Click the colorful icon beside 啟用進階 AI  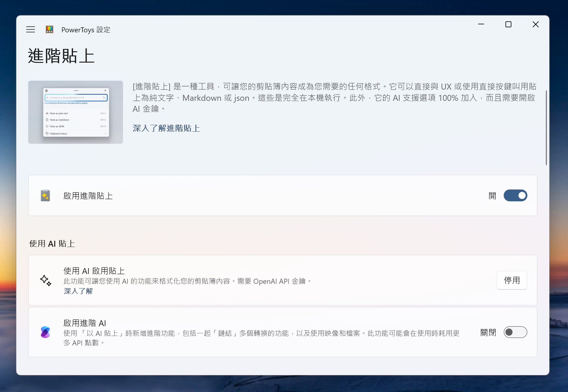coord(45,332)
